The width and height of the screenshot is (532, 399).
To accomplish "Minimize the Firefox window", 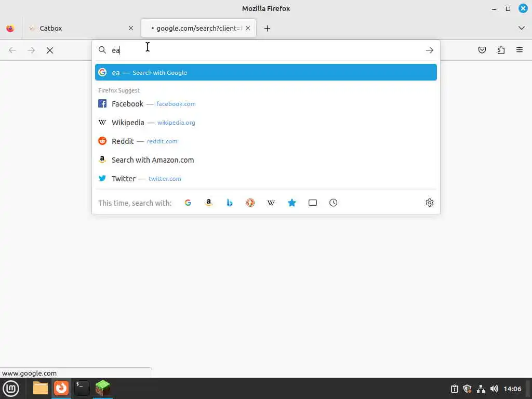I will click(x=494, y=8).
